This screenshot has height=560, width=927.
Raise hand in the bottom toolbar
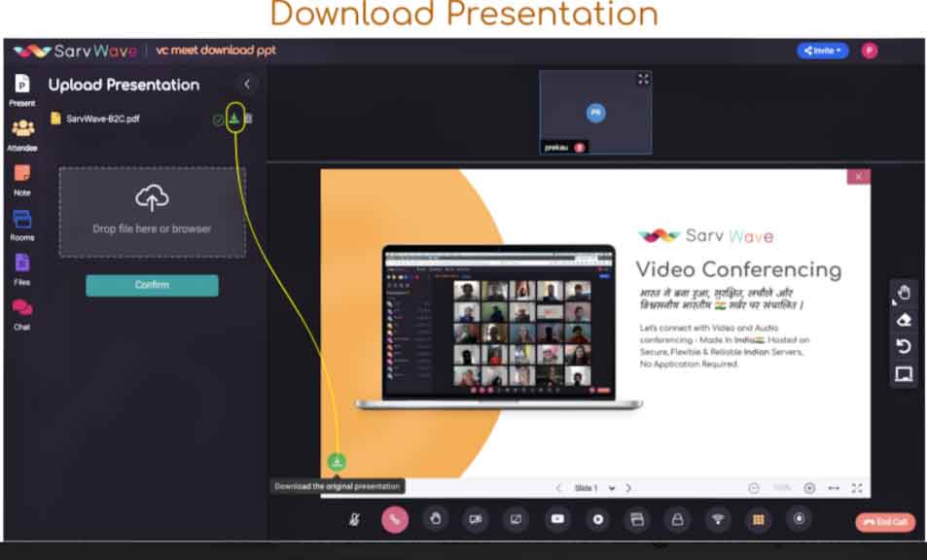435,519
